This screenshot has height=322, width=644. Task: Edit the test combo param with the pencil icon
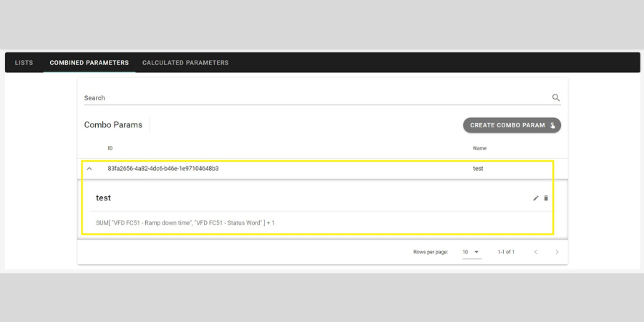pos(535,198)
